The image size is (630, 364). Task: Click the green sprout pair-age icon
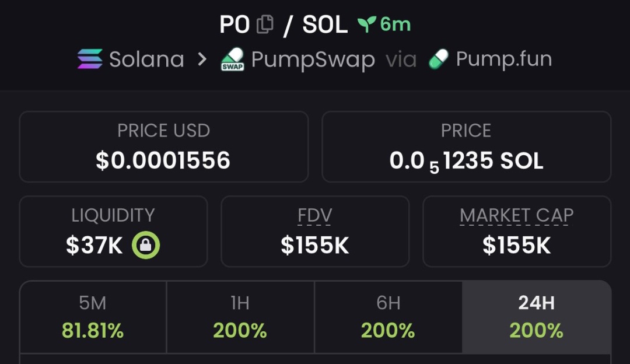[x=366, y=24]
